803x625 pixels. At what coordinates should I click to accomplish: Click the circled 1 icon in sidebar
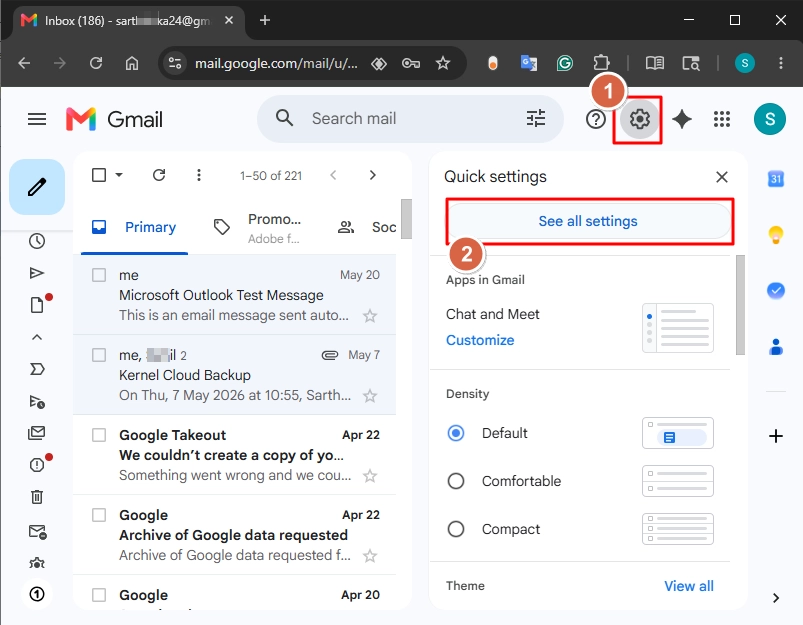(37, 594)
